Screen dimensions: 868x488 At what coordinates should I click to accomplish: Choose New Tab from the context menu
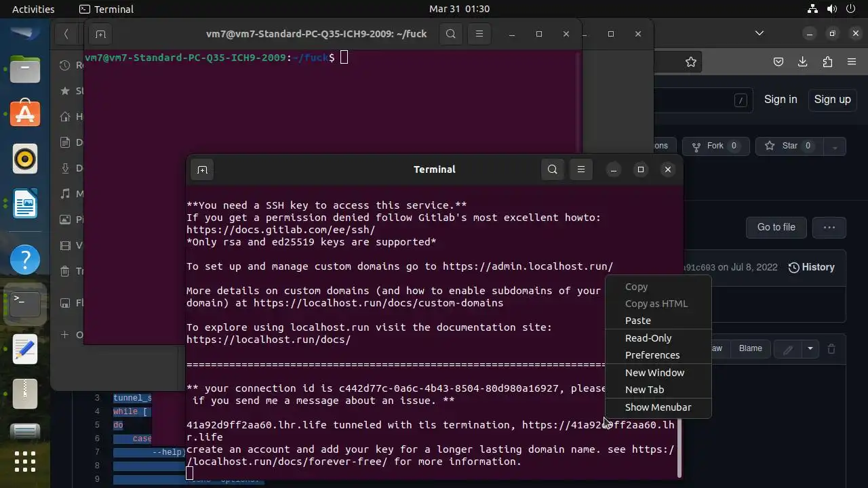[x=658, y=390]
